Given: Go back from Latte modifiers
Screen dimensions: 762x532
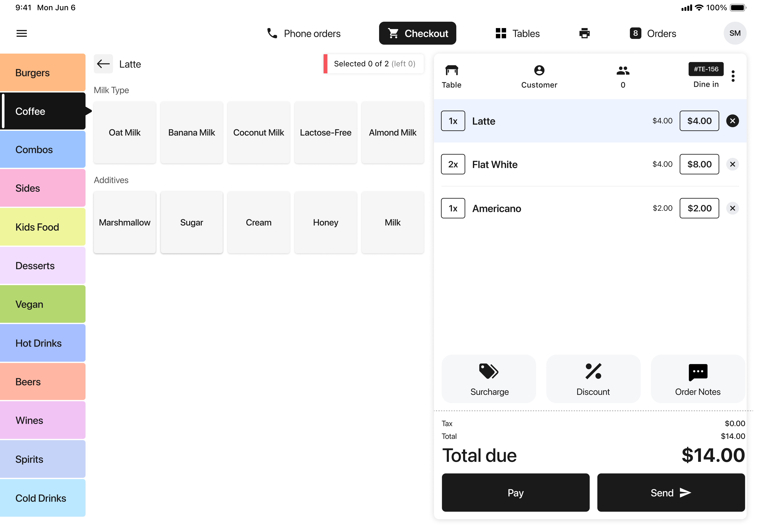Looking at the screenshot, I should tap(103, 64).
